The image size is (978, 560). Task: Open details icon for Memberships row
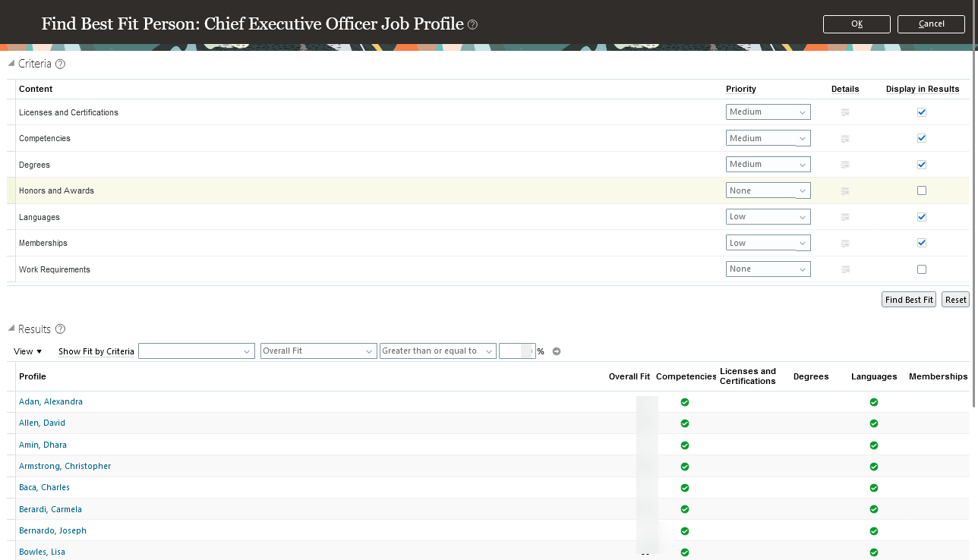(x=845, y=244)
